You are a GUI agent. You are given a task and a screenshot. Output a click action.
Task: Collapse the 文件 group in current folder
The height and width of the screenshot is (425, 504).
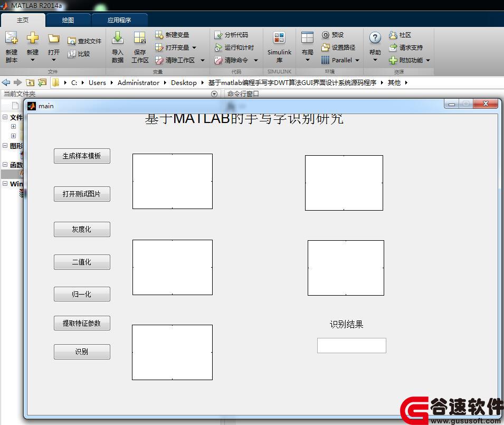pos(5,117)
